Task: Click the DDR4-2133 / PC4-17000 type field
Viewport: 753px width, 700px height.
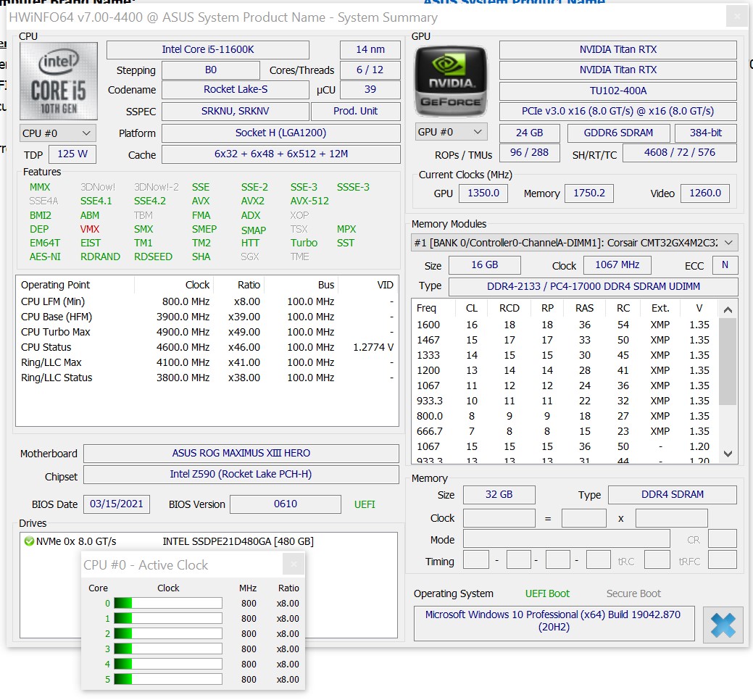Action: point(594,287)
